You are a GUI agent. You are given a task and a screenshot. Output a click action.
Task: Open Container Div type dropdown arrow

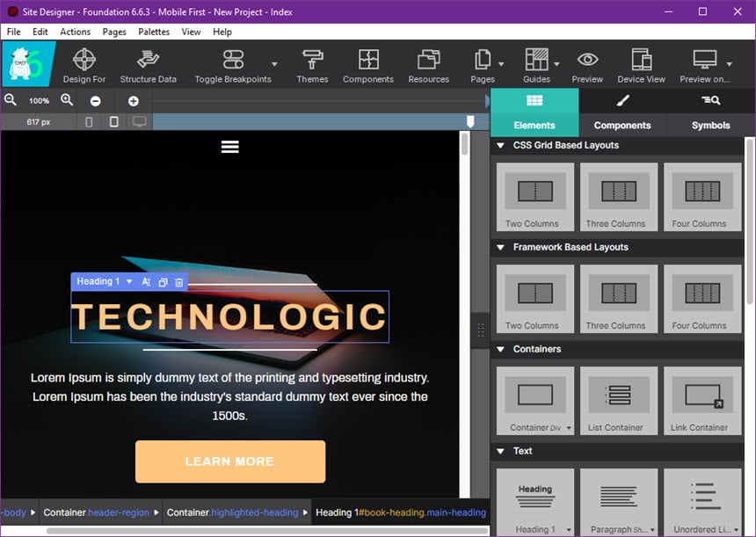pos(569,428)
